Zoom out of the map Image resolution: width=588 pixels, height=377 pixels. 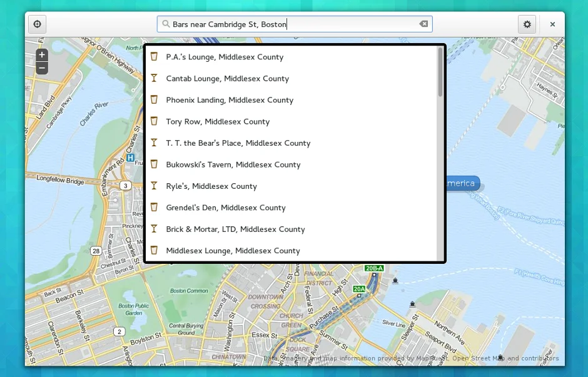pos(42,68)
